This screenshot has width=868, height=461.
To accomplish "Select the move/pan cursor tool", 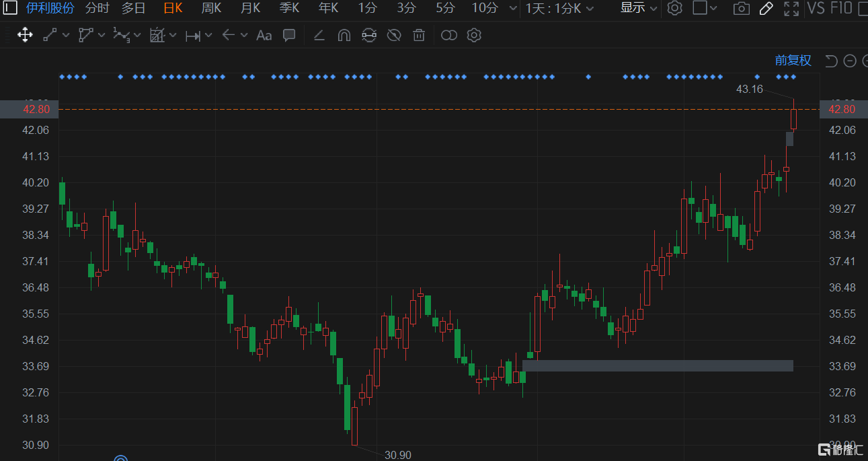I will coord(25,35).
